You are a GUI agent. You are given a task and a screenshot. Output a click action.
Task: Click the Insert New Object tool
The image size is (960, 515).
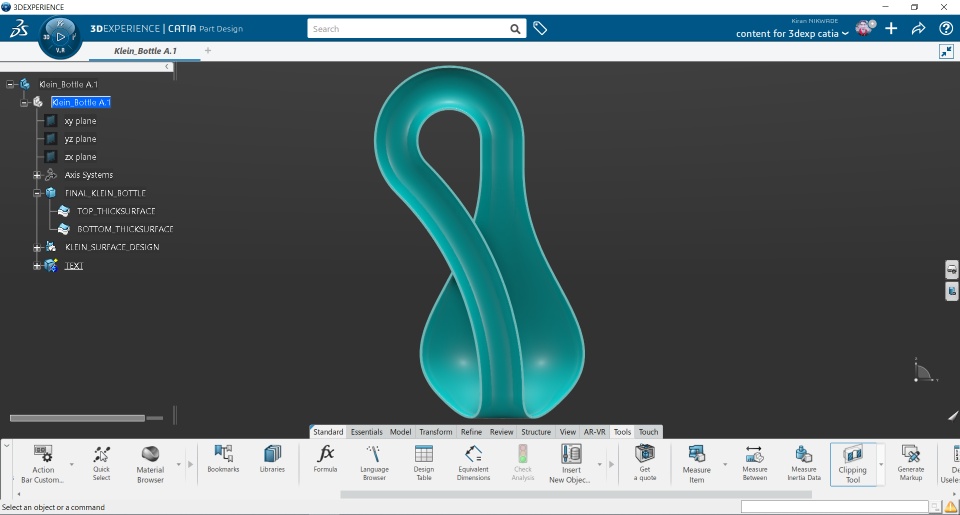[x=570, y=464]
